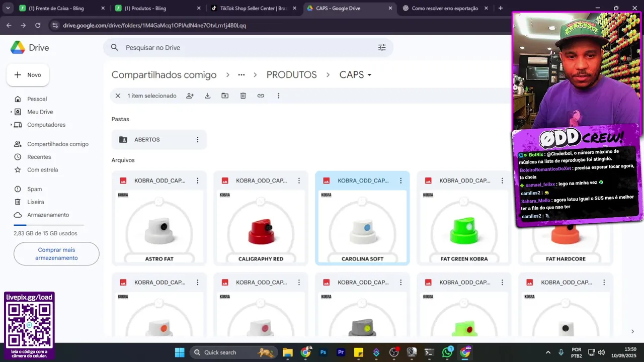Open more actions in the selection toolbar
644x362 pixels.
tap(278, 96)
